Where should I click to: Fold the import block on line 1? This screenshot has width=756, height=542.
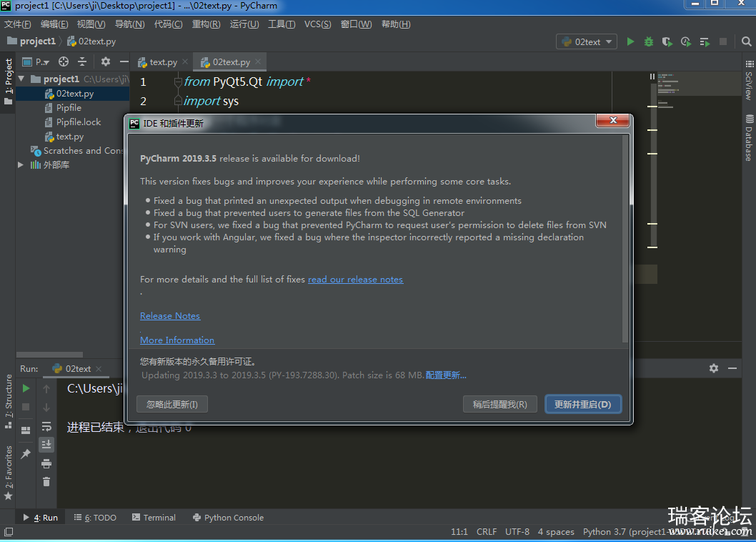(177, 82)
